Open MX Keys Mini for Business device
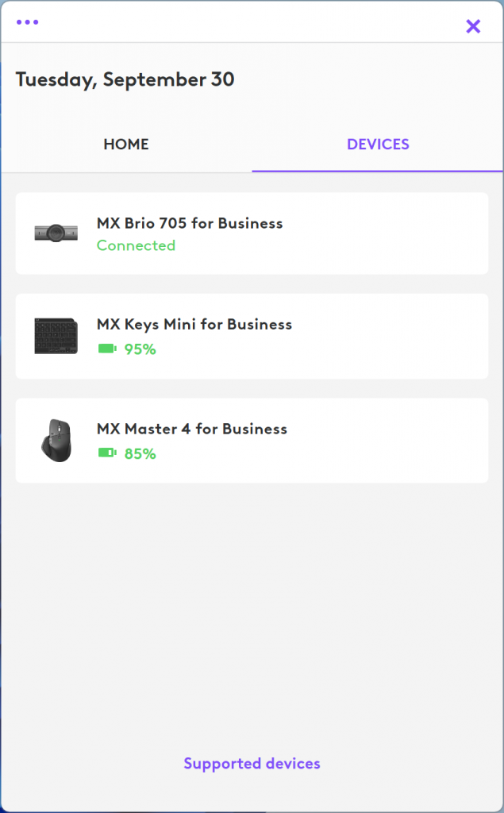The width and height of the screenshot is (504, 813). (194, 324)
